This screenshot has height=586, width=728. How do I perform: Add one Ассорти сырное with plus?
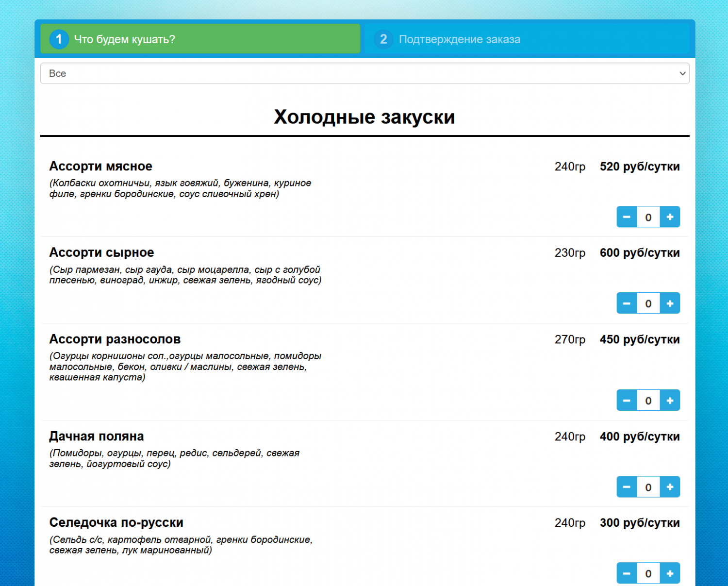point(670,303)
